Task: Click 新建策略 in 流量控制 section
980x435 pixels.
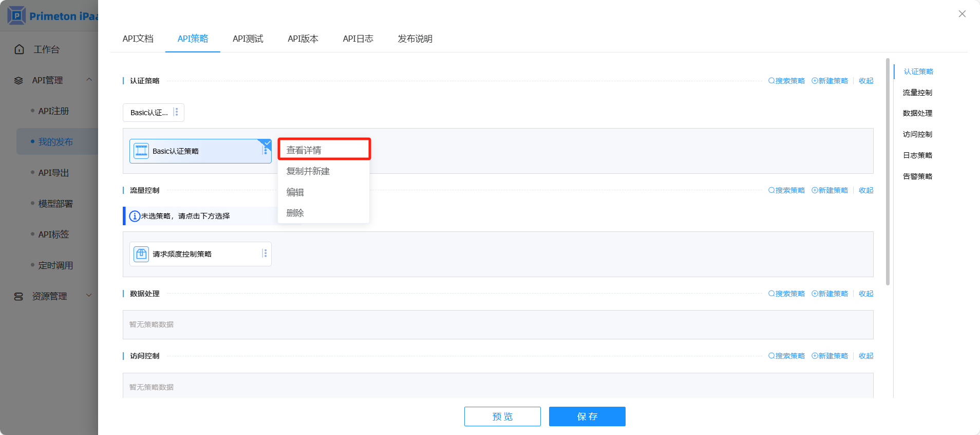Action: (x=830, y=190)
